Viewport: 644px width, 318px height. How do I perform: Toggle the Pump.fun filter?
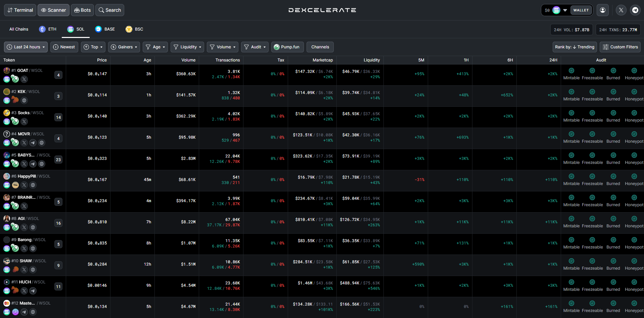click(x=287, y=47)
